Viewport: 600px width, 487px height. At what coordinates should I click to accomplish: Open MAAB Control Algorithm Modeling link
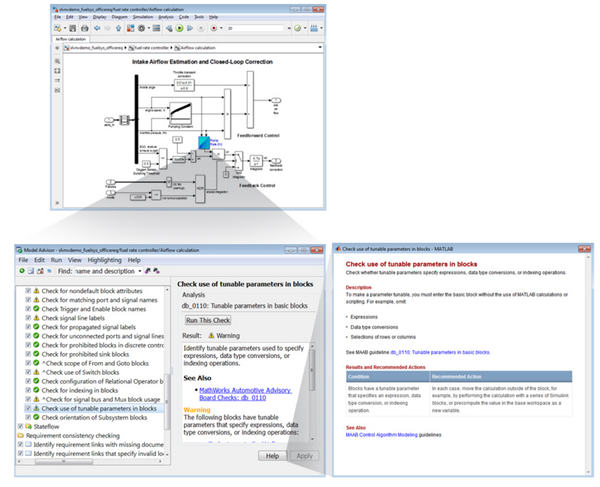pyautogui.click(x=382, y=435)
